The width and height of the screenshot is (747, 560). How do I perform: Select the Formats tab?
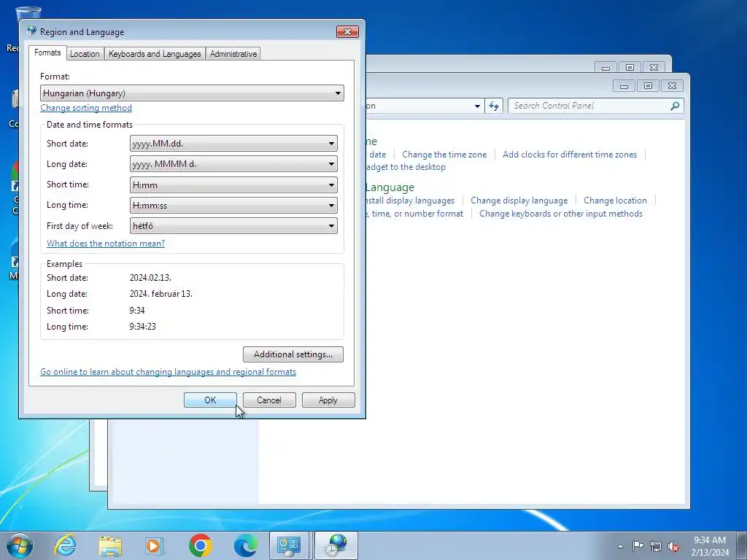coord(47,52)
